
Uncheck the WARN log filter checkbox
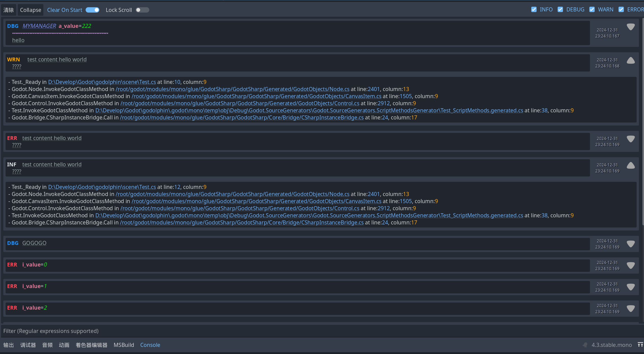click(592, 9)
